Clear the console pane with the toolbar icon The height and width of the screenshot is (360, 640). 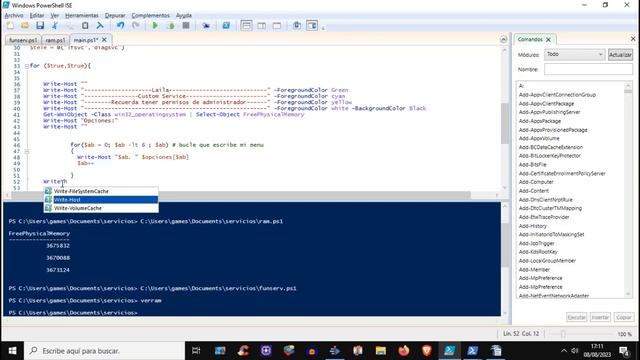tap(100, 26)
